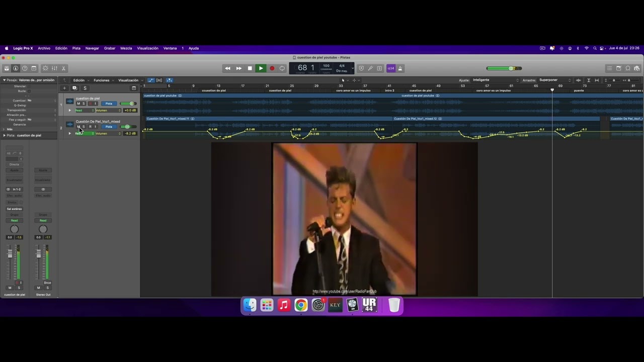Click the puente arrangement marker
644x362 pixels.
coord(579,90)
